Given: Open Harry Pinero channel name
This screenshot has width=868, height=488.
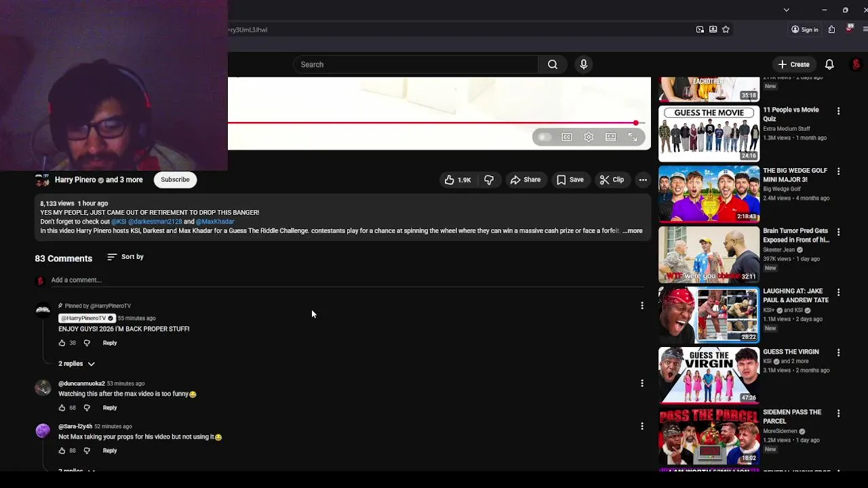Looking at the screenshot, I should point(75,180).
